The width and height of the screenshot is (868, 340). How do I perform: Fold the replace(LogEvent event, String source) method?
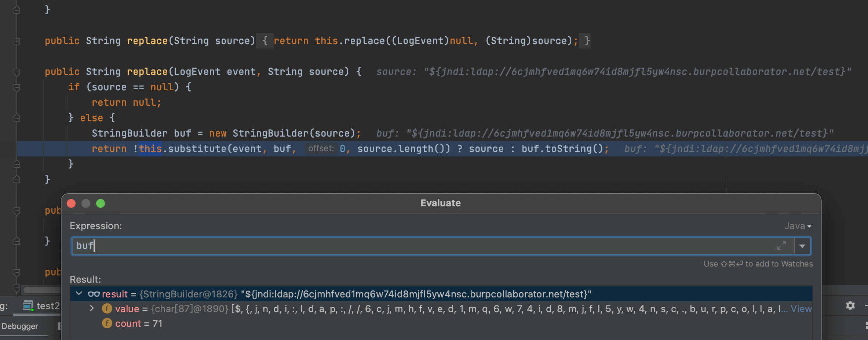(17, 72)
